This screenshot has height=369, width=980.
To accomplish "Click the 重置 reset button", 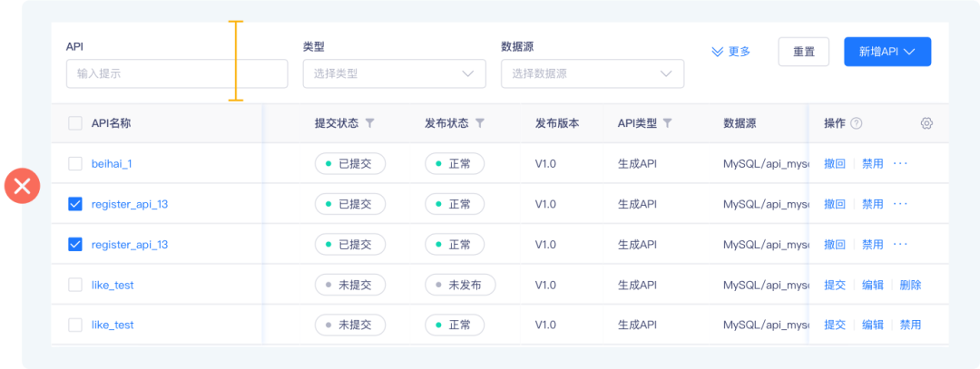I will (803, 52).
